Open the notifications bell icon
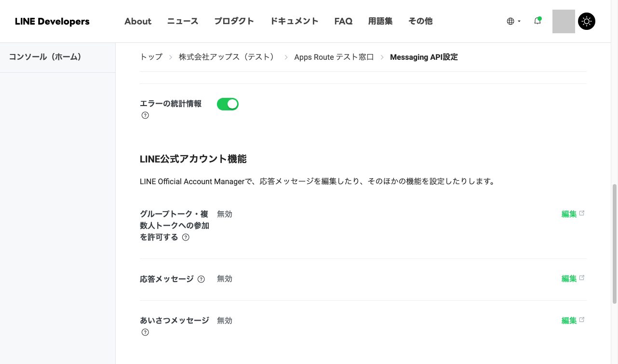Image resolution: width=618 pixels, height=364 pixels. [537, 21]
